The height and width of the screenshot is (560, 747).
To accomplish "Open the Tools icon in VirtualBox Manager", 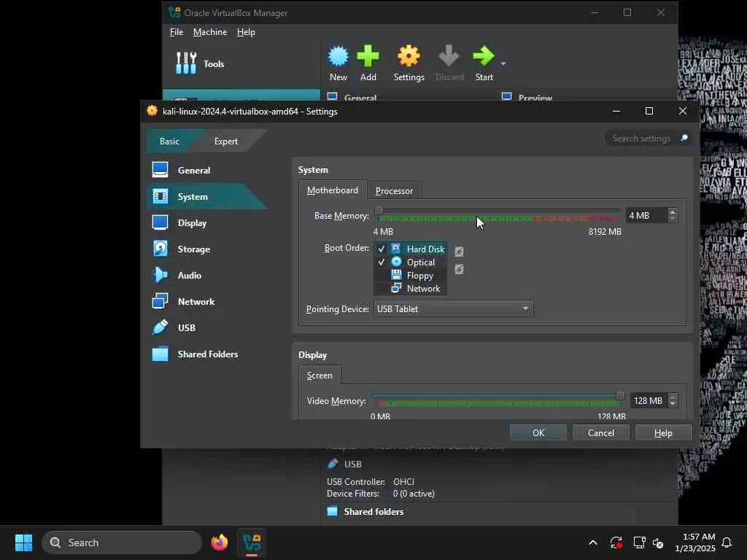I will click(x=186, y=63).
